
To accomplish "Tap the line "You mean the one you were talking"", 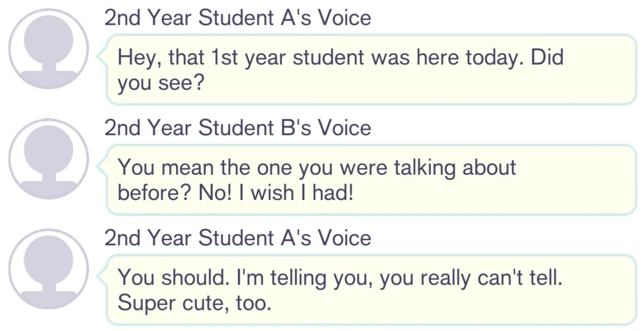I will pyautogui.click(x=317, y=168).
